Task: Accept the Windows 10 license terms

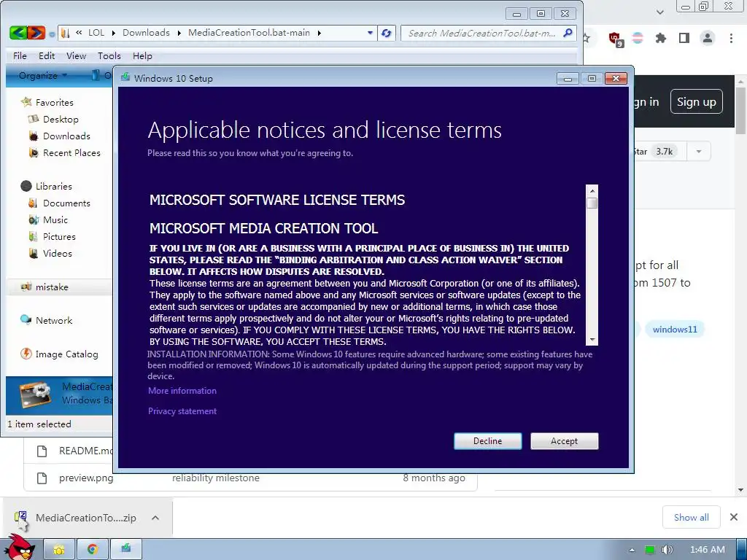Action: (x=564, y=441)
